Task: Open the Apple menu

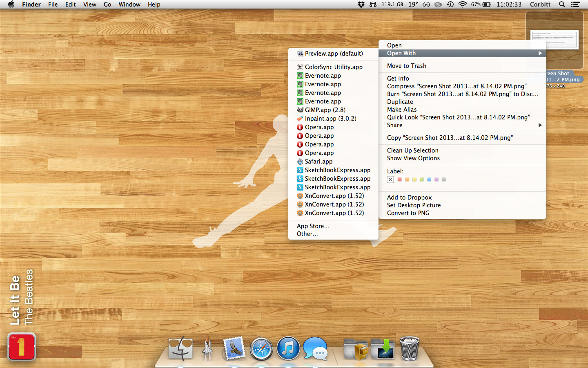Action: coord(11,4)
